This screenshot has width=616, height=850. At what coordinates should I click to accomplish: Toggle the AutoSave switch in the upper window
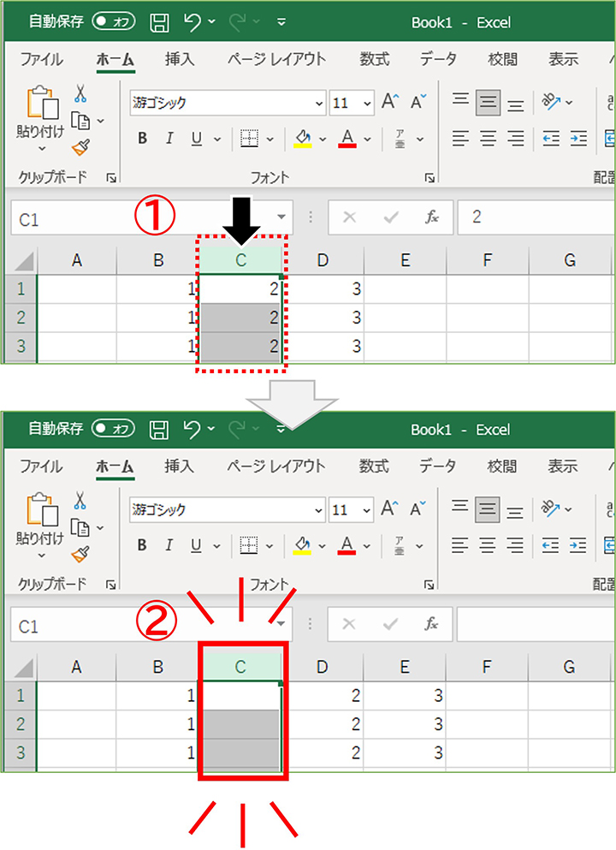pos(114,21)
